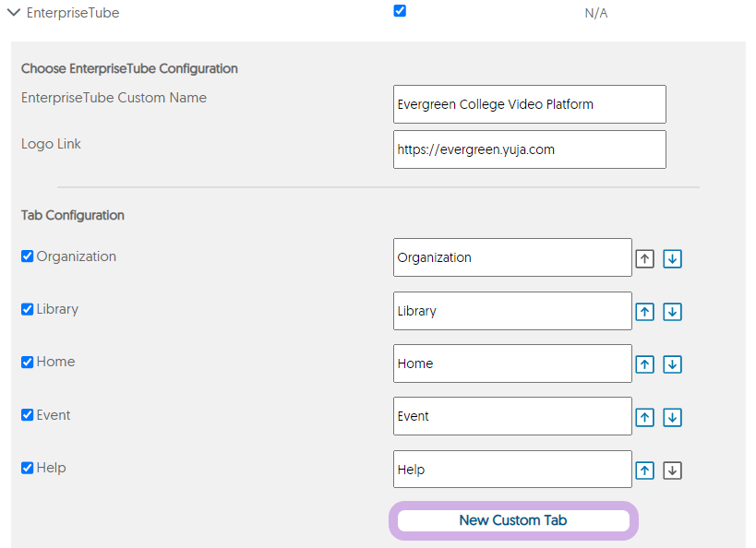
Task: Toggle the Library tab checkbox
Action: (x=28, y=309)
